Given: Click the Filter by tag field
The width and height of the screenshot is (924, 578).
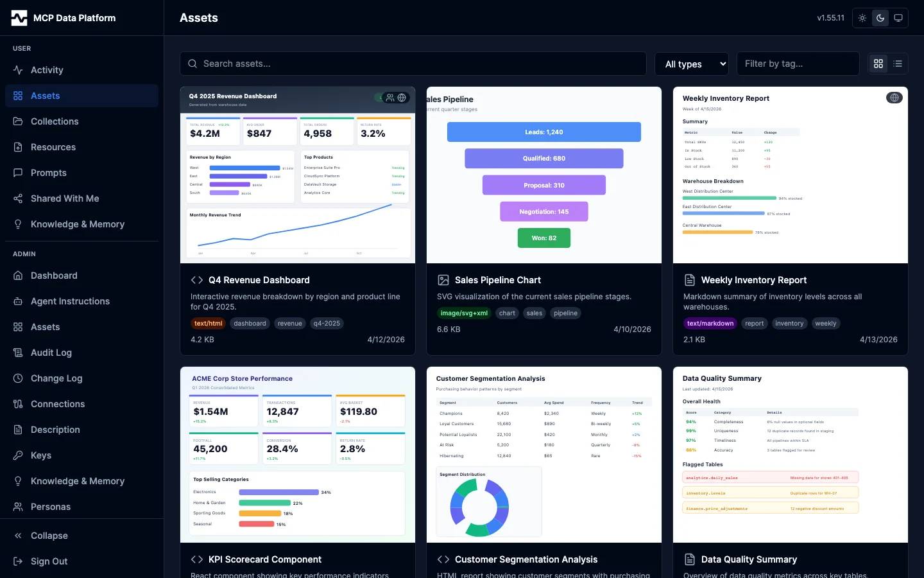Looking at the screenshot, I should (798, 64).
